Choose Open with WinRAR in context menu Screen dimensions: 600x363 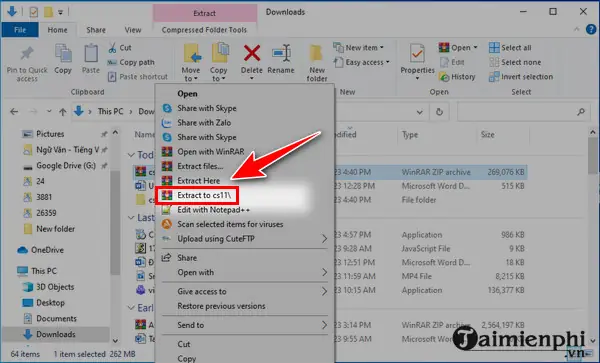point(245,151)
